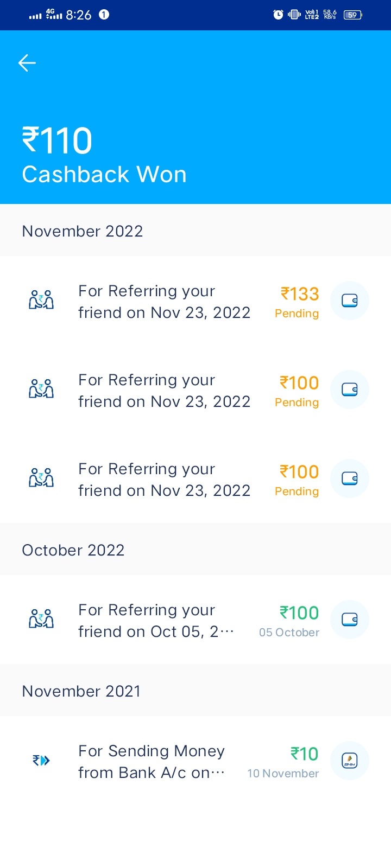391x868 pixels.
Task: Tap the referral icon in October 2022 entry
Action: click(x=41, y=620)
